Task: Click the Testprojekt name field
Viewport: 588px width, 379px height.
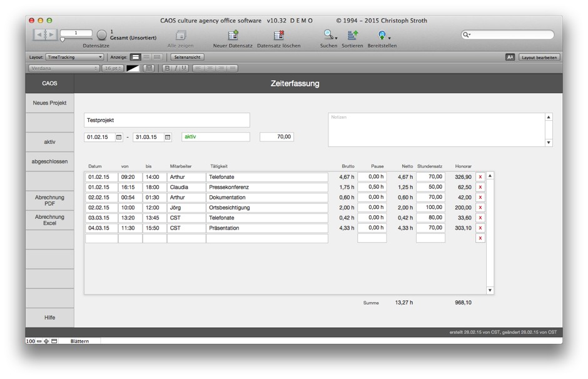Action: point(167,120)
